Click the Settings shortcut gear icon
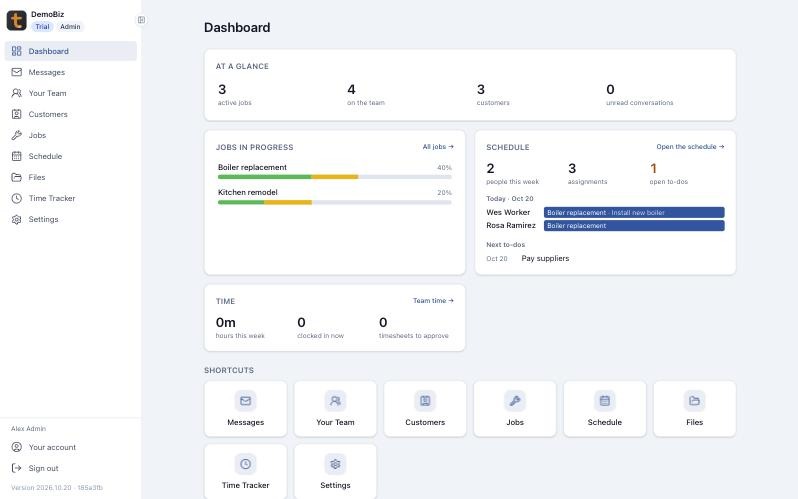Image resolution: width=798 pixels, height=499 pixels. pos(335,464)
